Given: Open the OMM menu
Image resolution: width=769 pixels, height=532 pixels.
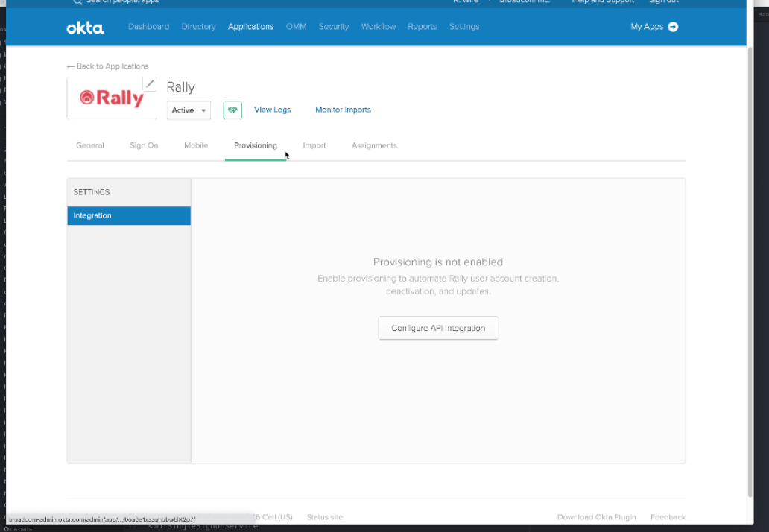Looking at the screenshot, I should click(x=297, y=27).
